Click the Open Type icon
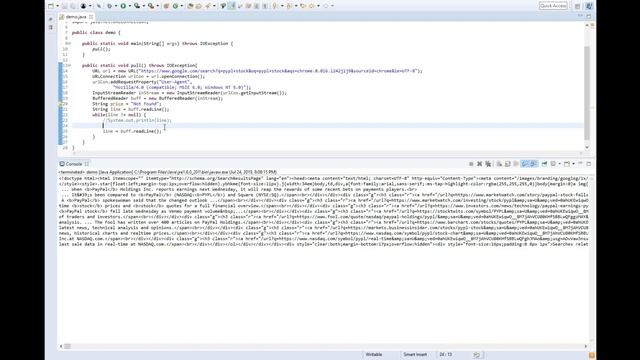 click(190, 6)
